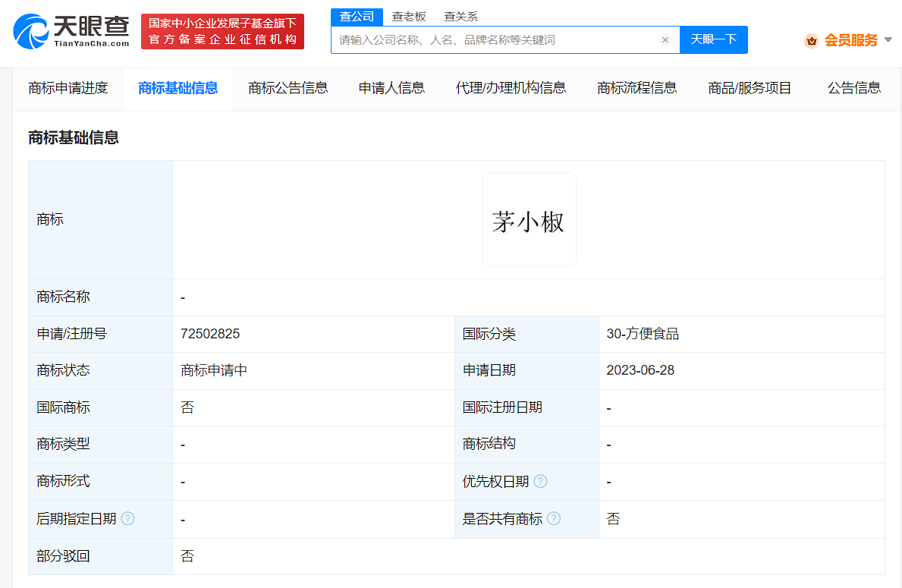902x588 pixels.
Task: Click the 商标类型 label cell
Action: point(101,445)
